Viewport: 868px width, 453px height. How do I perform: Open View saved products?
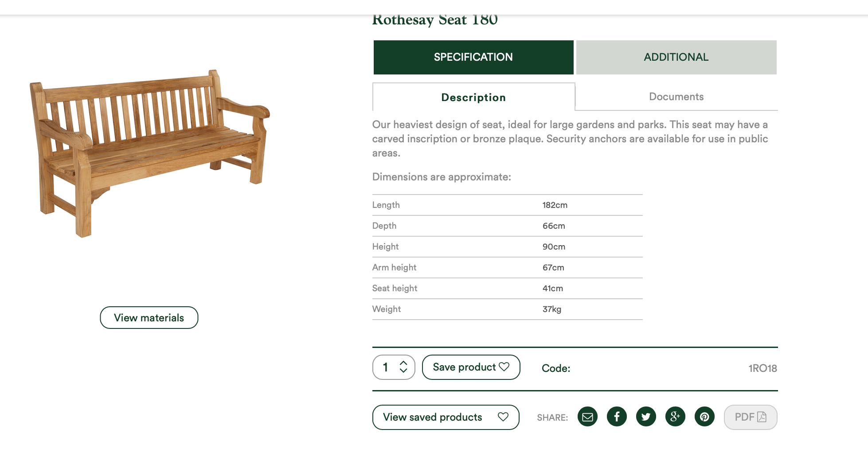click(x=446, y=417)
